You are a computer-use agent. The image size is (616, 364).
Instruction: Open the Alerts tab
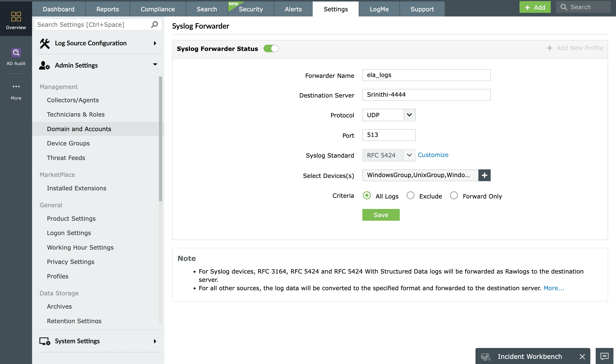pos(293,9)
